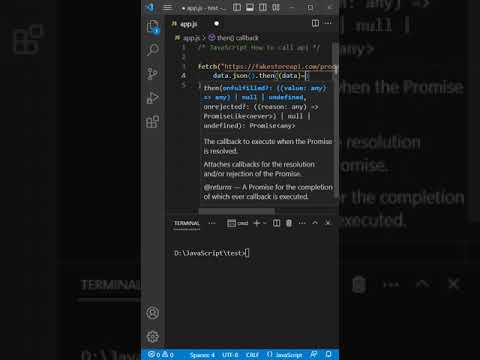Click code line 4 with data.json().then
Image resolution: width=480 pixels, height=360 pixels.
[x=261, y=76]
